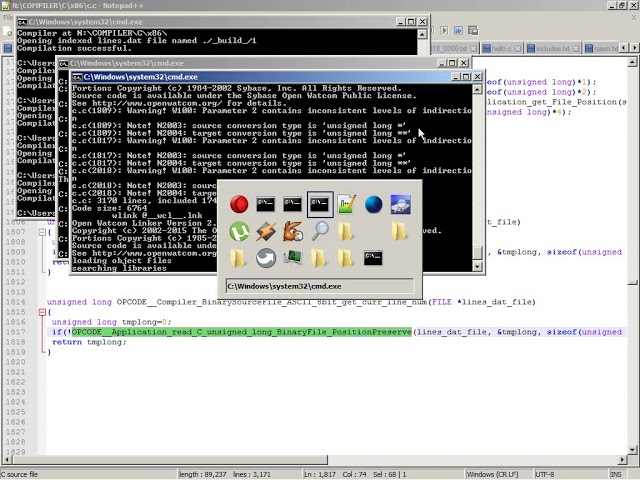
Task: Close the 18_0000.txt tab with its X
Action: coord(473,49)
